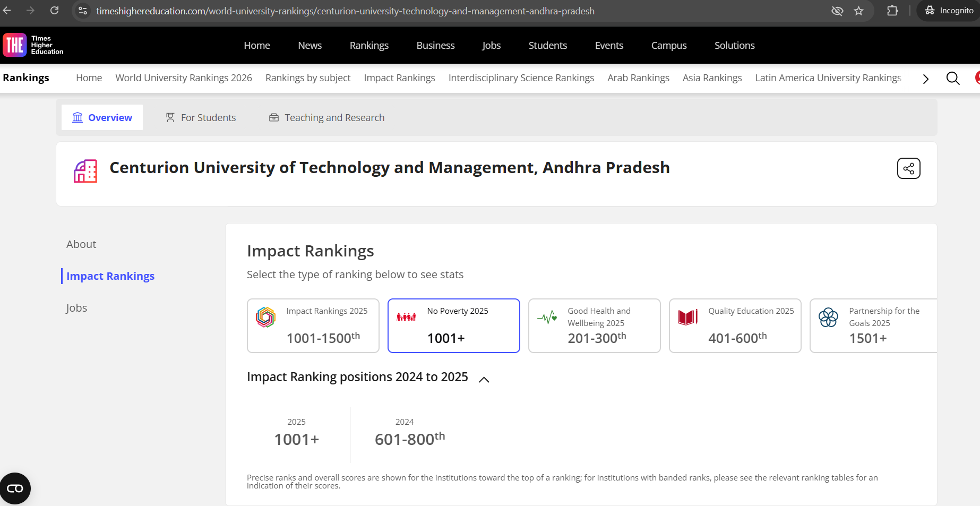Collapse Impact Ranking positions 2024 to 2025
980x506 pixels.
484,379
